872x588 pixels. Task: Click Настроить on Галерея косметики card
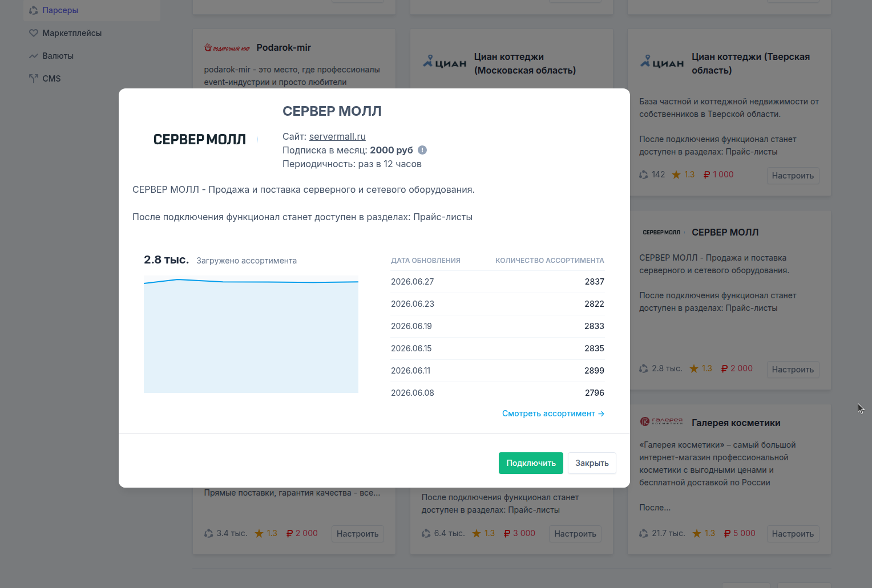(x=793, y=534)
